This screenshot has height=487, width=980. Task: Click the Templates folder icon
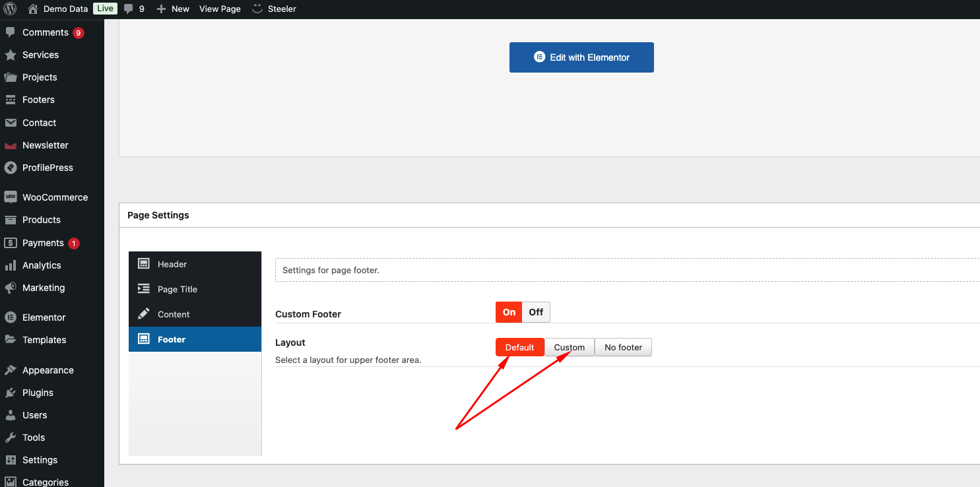coord(11,340)
